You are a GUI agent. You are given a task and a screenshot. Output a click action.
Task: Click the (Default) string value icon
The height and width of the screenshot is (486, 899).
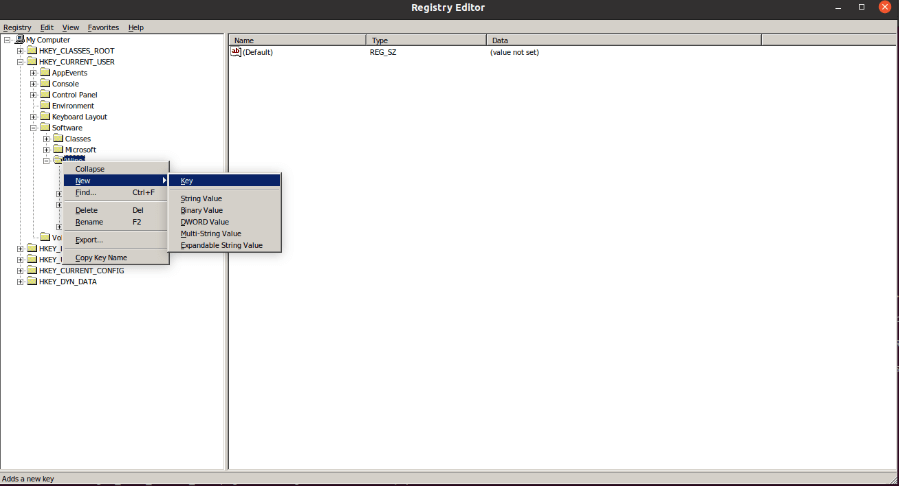[x=236, y=52]
